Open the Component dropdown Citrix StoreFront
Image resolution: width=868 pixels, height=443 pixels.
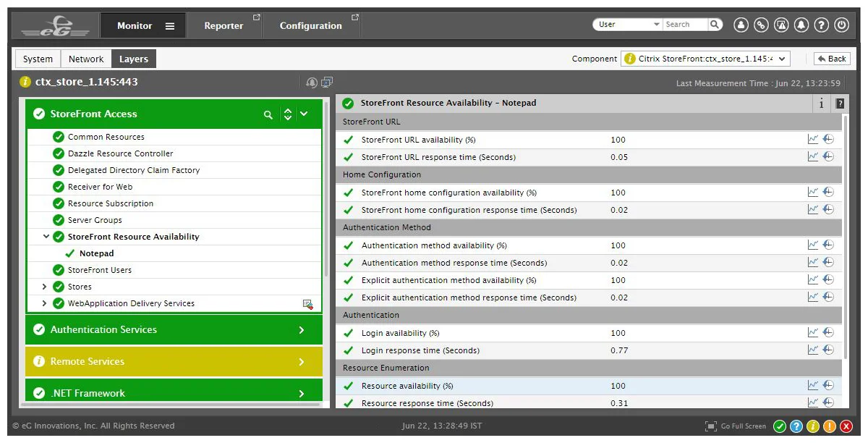click(705, 59)
